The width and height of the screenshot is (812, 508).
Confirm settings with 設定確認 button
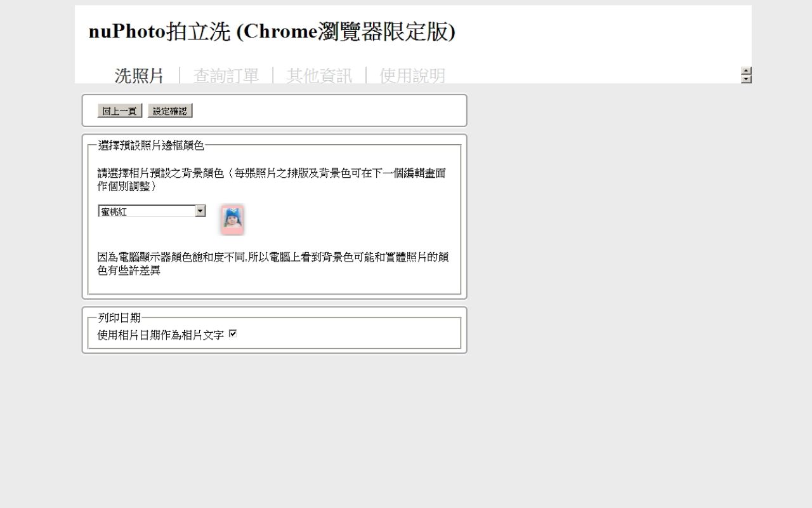click(x=170, y=111)
